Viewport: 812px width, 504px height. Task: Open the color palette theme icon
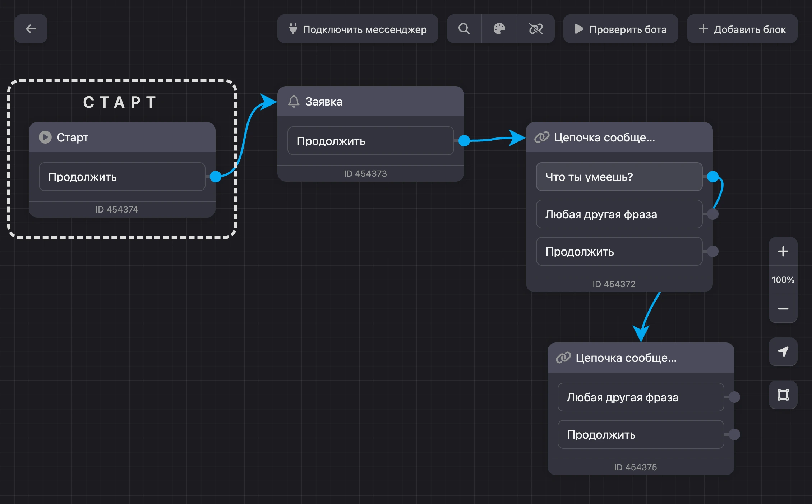(x=499, y=29)
